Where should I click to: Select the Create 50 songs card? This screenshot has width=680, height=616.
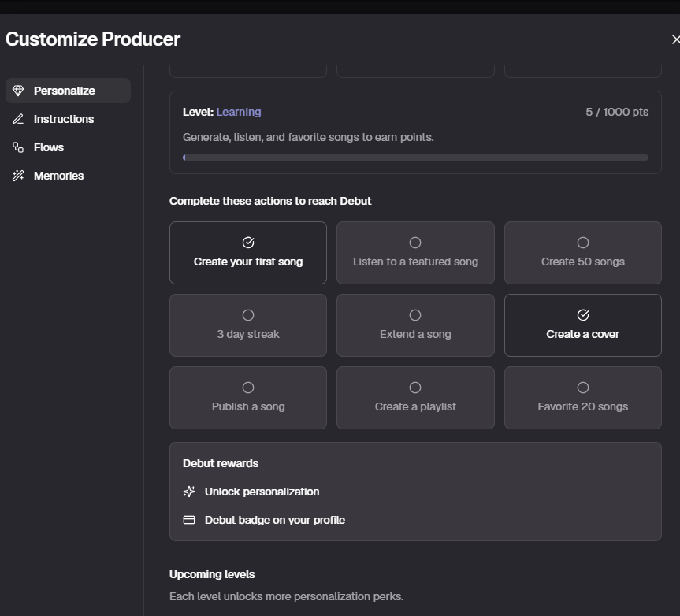tap(582, 252)
